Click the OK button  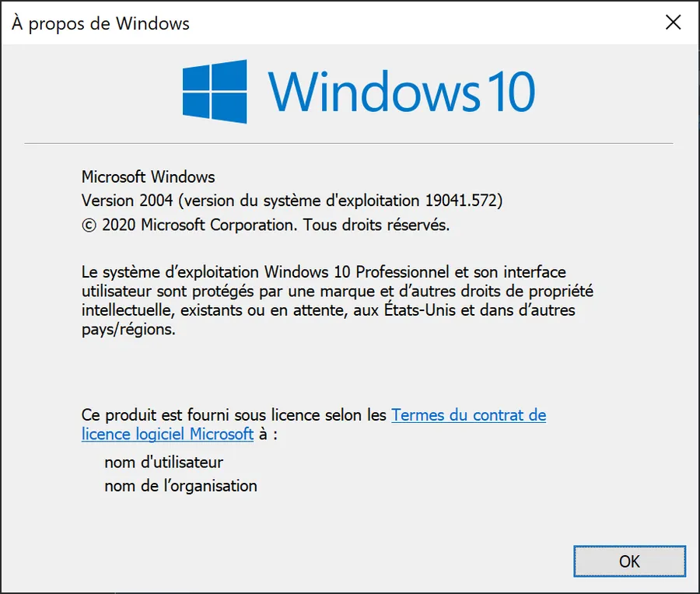[629, 561]
